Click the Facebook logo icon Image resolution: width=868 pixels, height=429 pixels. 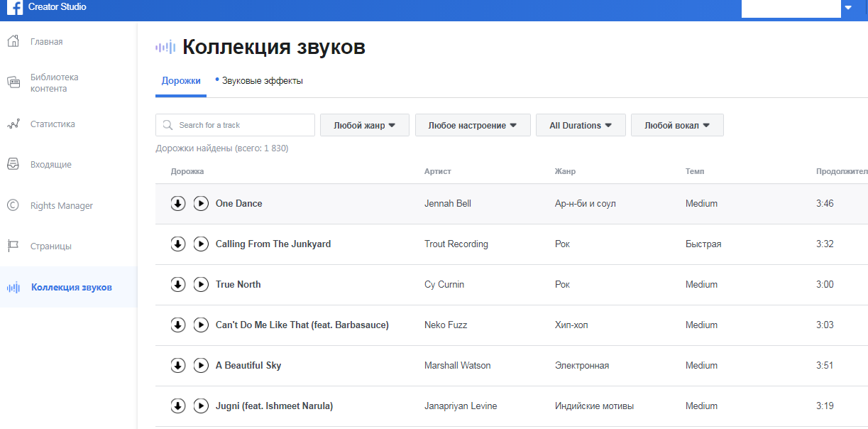point(15,9)
